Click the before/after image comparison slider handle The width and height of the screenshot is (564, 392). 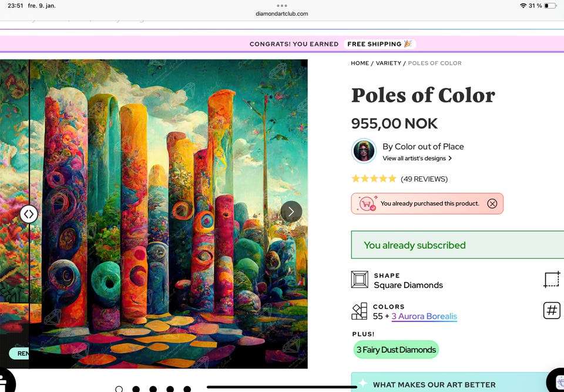point(29,214)
